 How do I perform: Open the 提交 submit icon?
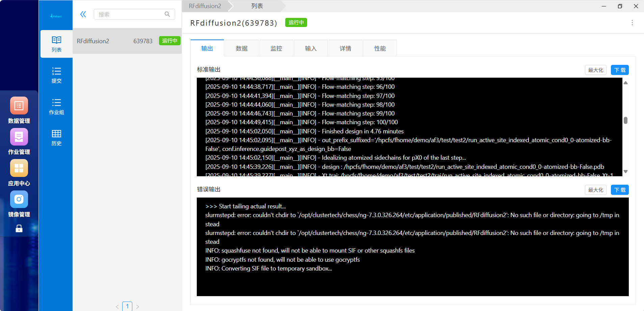click(56, 75)
